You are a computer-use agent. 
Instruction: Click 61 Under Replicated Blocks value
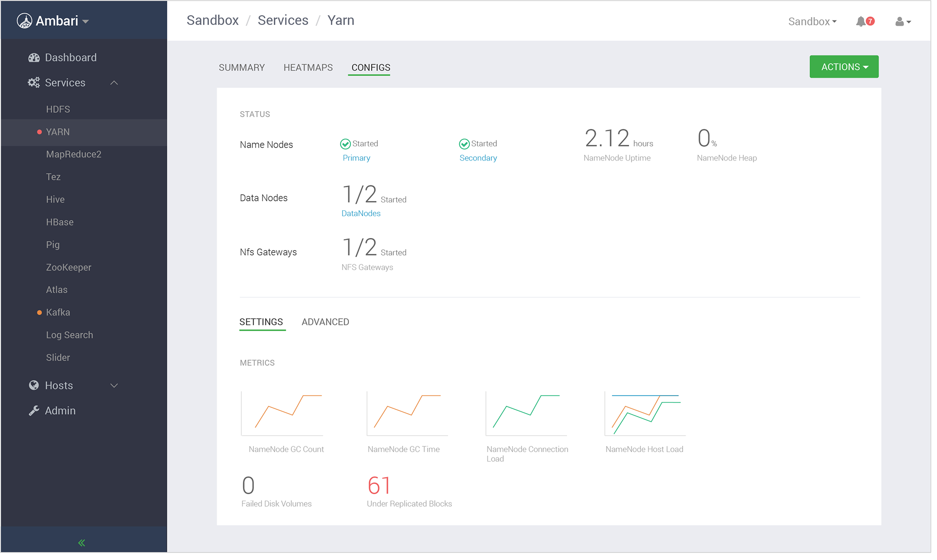pos(379,485)
